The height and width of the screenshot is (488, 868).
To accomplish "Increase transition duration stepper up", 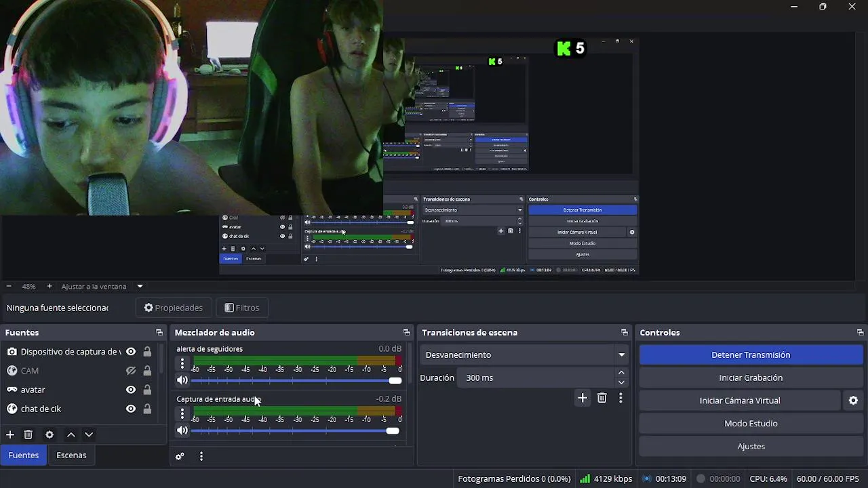I will tap(621, 373).
